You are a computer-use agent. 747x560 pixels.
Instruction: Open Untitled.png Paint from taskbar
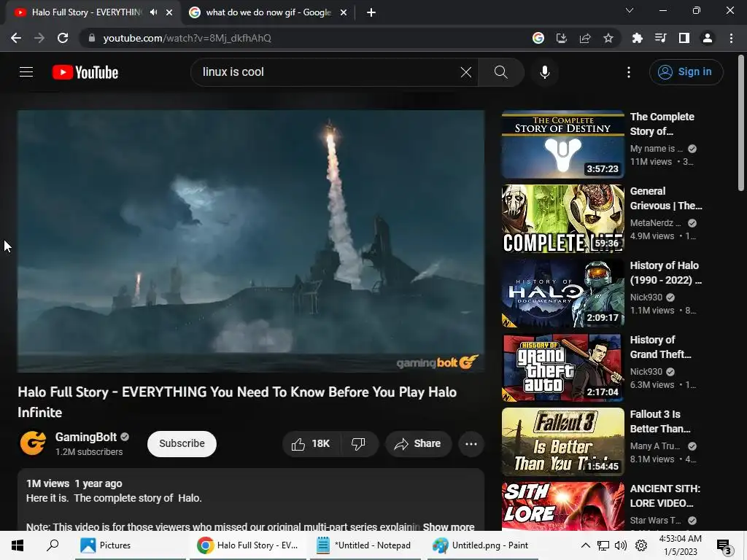point(482,545)
